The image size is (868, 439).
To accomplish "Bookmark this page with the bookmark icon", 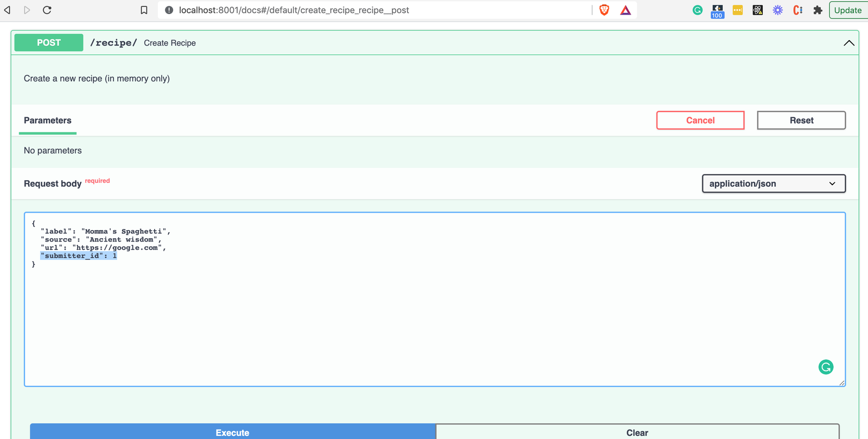I will tap(144, 10).
